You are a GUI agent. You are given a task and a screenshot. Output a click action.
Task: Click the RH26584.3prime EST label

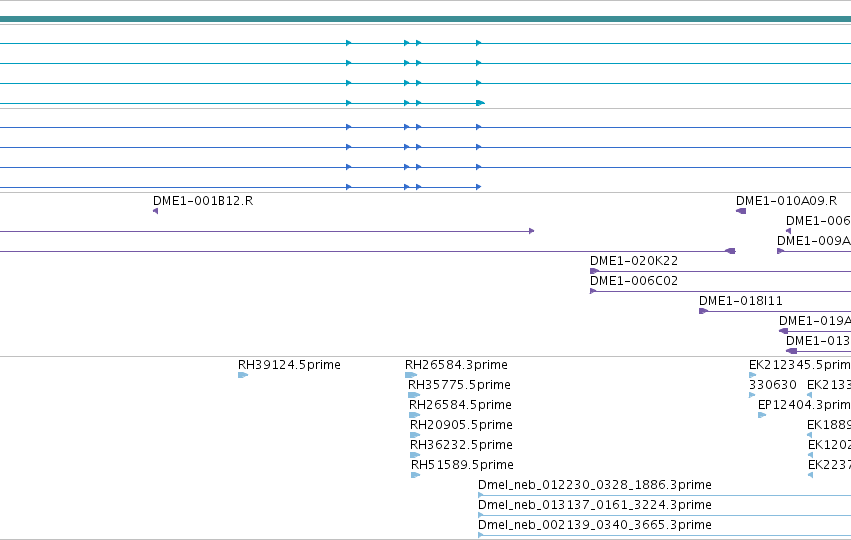456,365
